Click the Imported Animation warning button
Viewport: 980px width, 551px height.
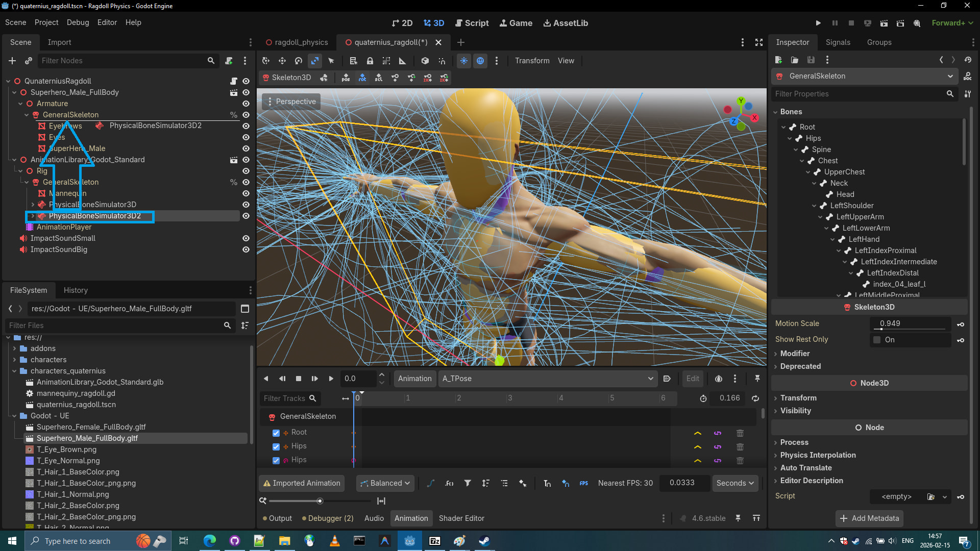[x=302, y=483]
